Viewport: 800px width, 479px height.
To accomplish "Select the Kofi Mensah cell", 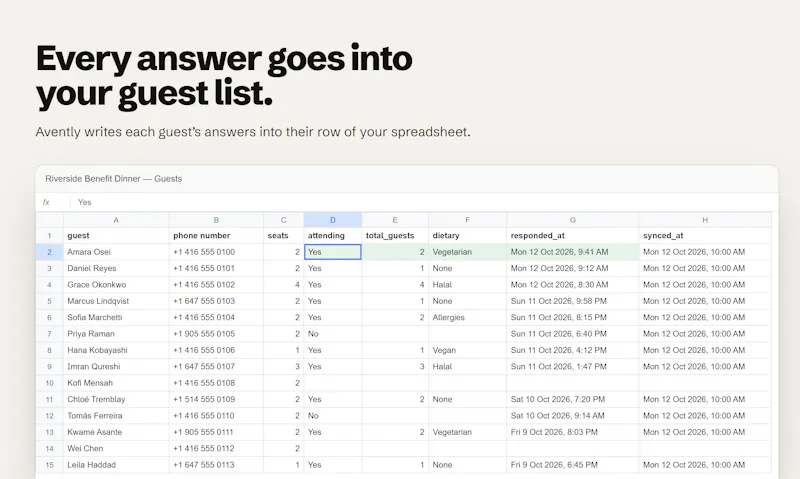I will tap(116, 383).
